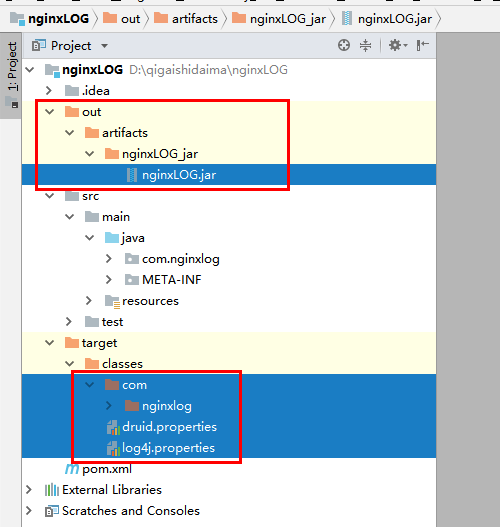Expand the .idea folder
The width and height of the screenshot is (500, 527).
(49, 90)
